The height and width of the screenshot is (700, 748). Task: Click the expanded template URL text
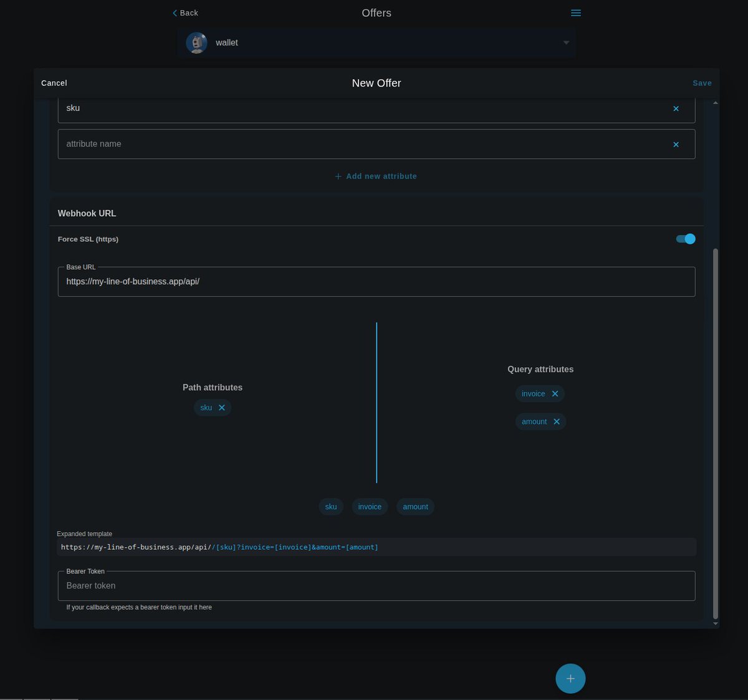pos(219,547)
